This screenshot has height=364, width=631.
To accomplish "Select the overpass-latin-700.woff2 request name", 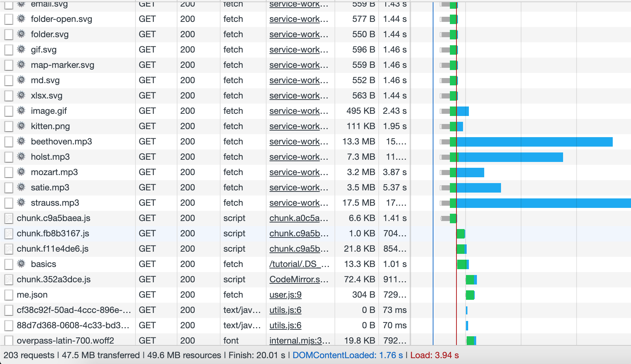I will (x=65, y=340).
